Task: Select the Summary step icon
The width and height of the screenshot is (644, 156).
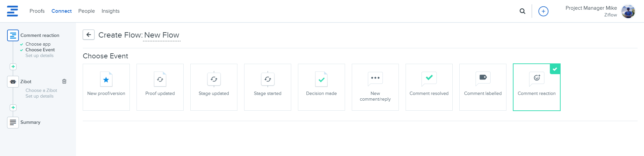Action: click(13, 122)
